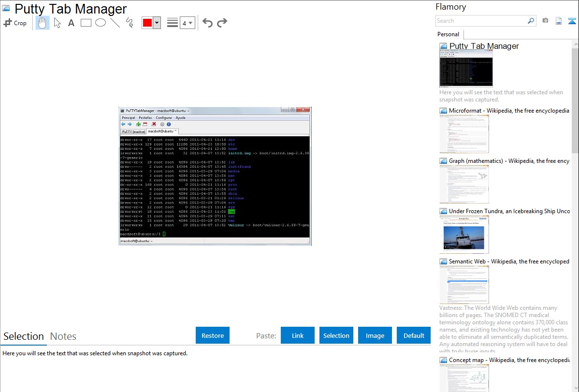Click the Semantic Web - Wikipedia title
Screen dimensions: 579x392
[509, 261]
